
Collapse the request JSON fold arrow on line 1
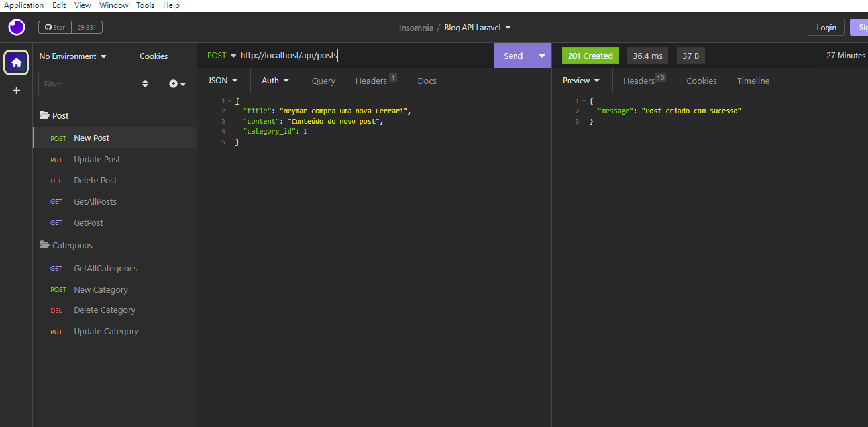230,101
